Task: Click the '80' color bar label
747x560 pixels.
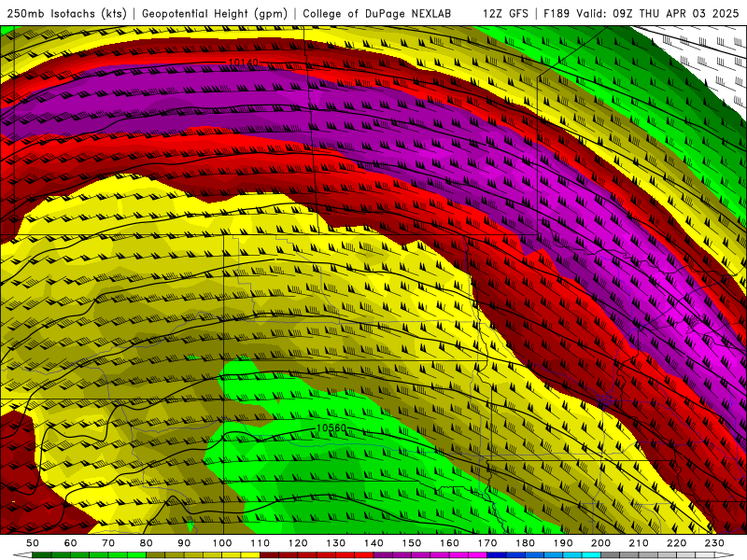Action: pos(147,543)
